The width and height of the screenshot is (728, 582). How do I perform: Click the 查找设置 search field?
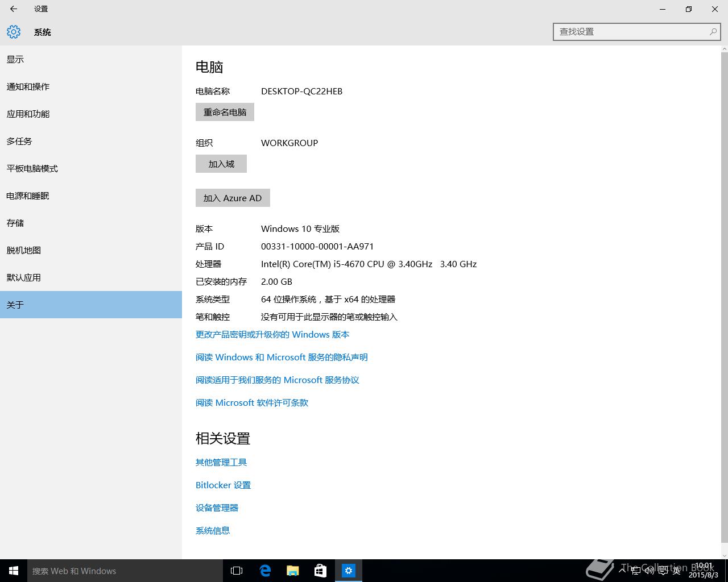[636, 32]
